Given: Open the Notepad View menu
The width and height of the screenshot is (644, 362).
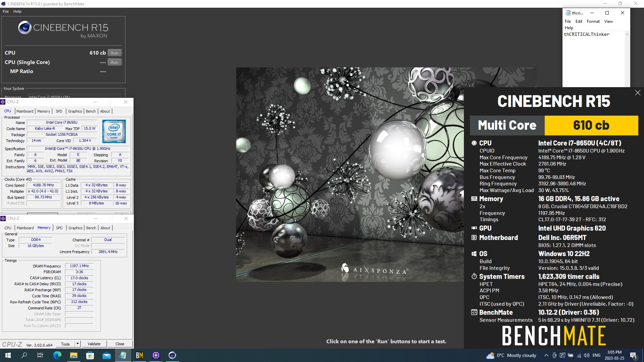Looking at the screenshot, I should tap(608, 21).
